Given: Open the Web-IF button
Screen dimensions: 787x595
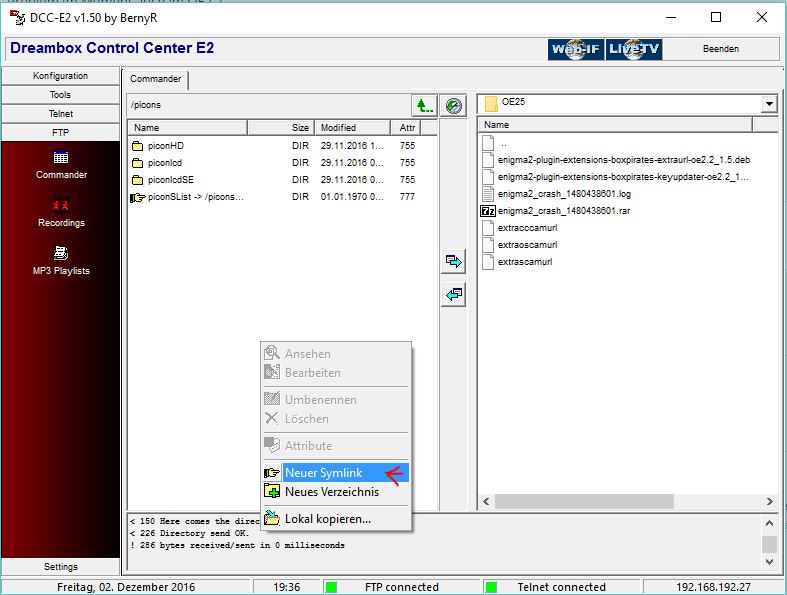Looking at the screenshot, I should tap(576, 49).
